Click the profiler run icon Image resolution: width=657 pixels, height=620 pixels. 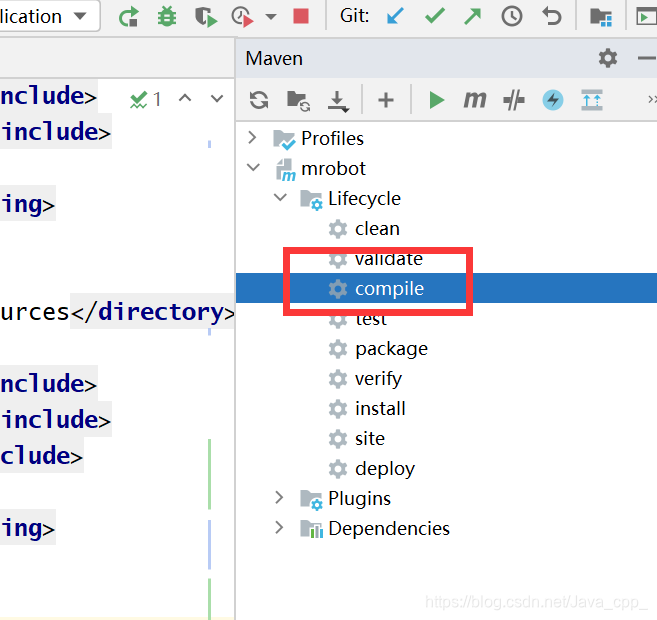tap(243, 17)
